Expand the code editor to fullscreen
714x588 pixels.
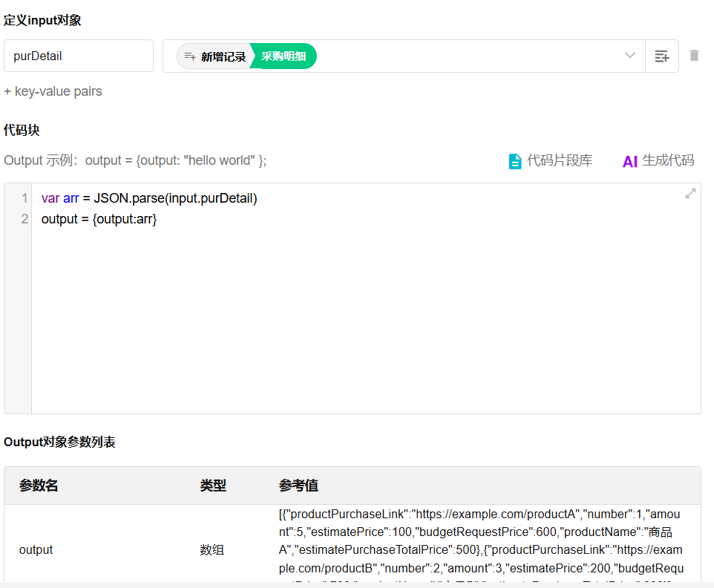[690, 194]
